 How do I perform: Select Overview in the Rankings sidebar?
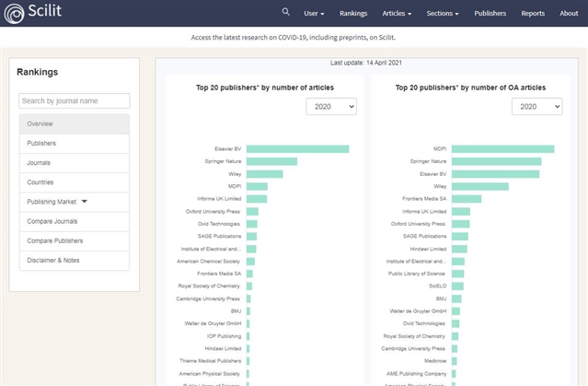point(75,124)
